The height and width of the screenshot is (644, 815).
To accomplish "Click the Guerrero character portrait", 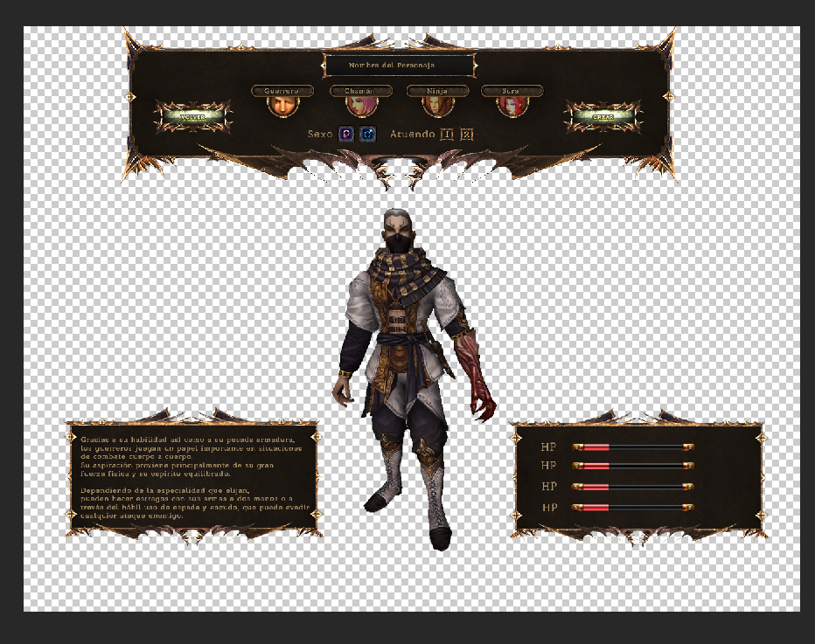I will tap(282, 106).
